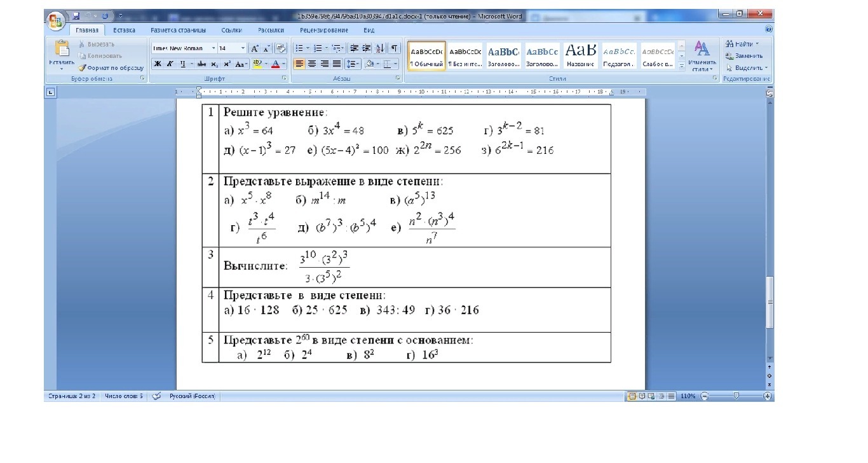Open the Изменить стили dropdown
The image size is (868, 463).
(x=702, y=57)
